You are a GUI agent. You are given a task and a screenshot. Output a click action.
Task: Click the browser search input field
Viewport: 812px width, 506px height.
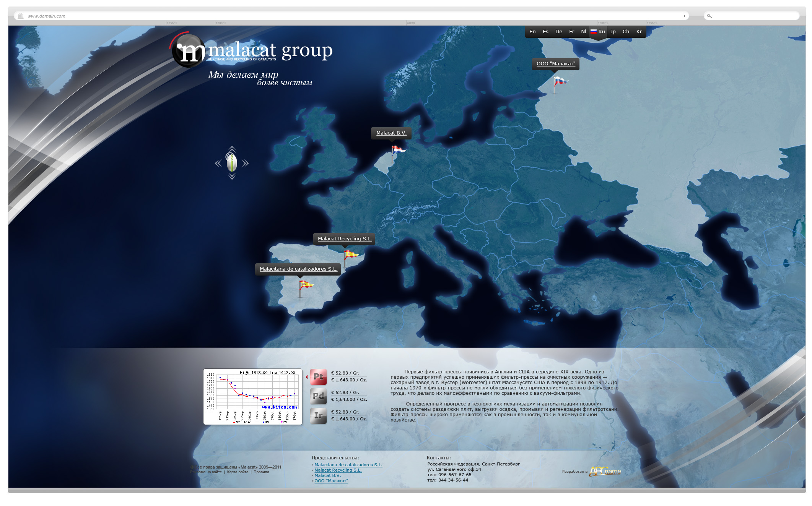pyautogui.click(x=752, y=16)
